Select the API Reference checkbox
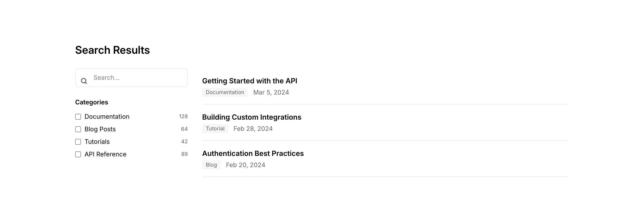 pos(78,154)
